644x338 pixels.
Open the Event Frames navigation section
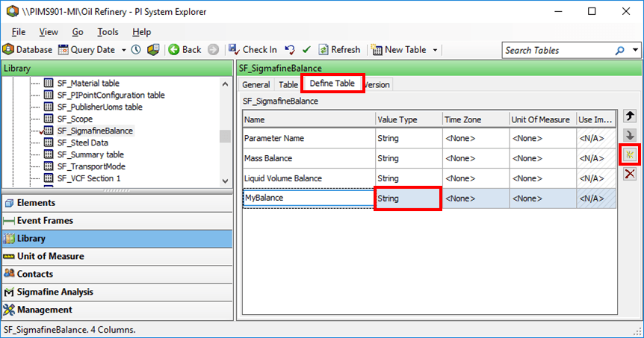coord(117,221)
